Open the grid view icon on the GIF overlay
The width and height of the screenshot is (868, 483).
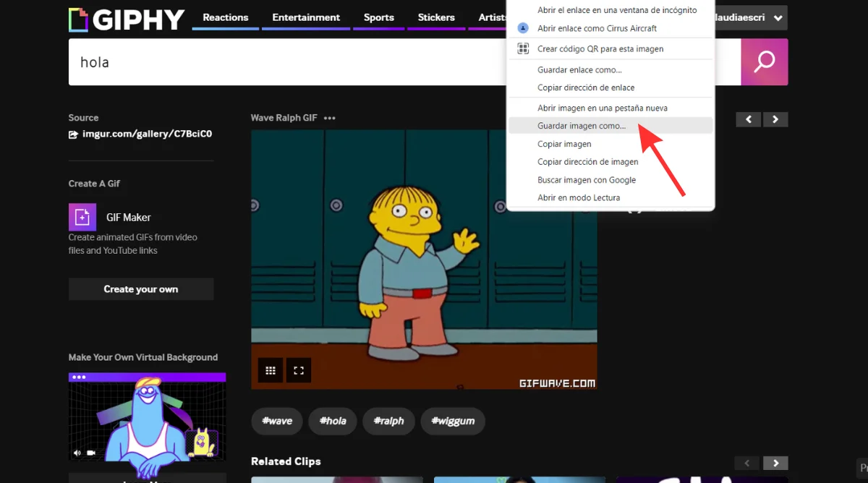(270, 369)
